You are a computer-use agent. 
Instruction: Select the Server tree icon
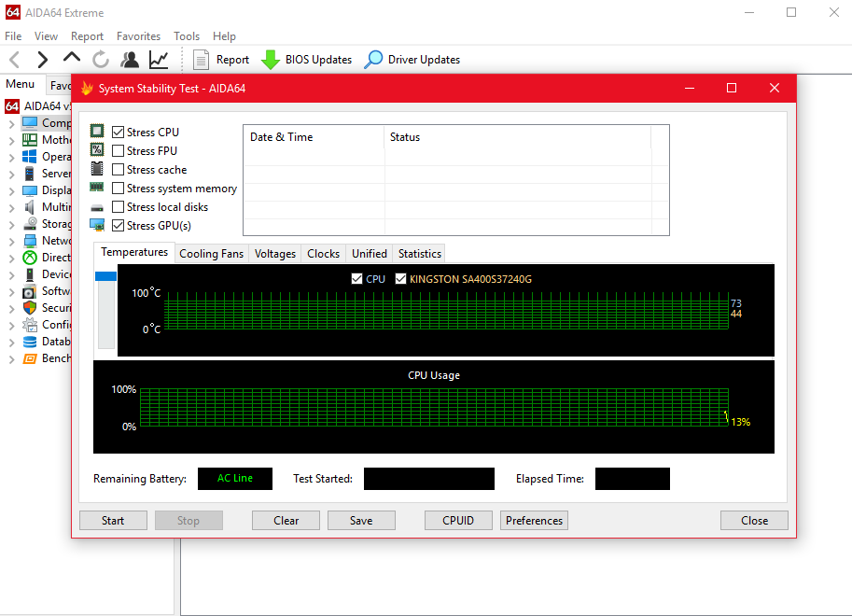pyautogui.click(x=29, y=174)
